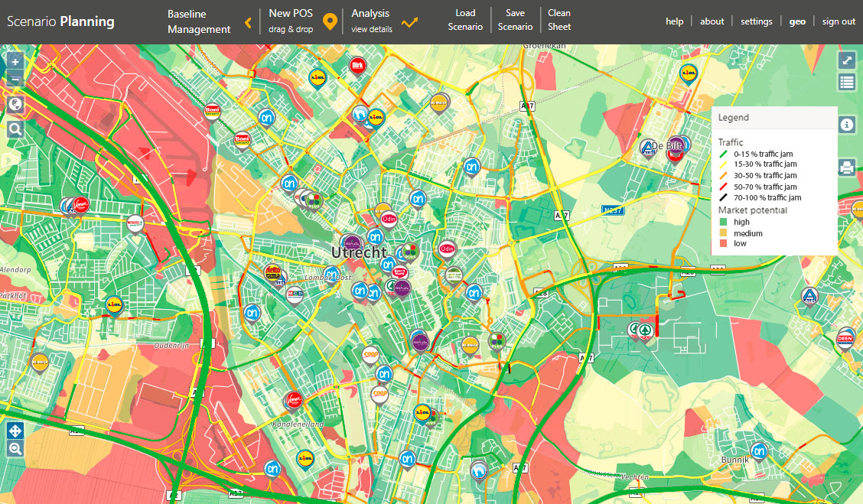Select the Lidl marker near Dirk
The width and height of the screenshot is (863, 504).
click(x=318, y=79)
